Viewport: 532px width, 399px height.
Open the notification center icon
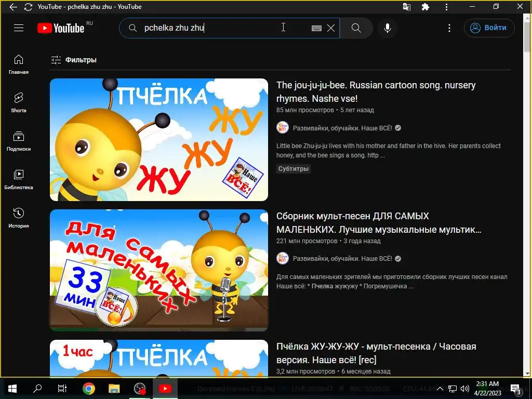[515, 389]
